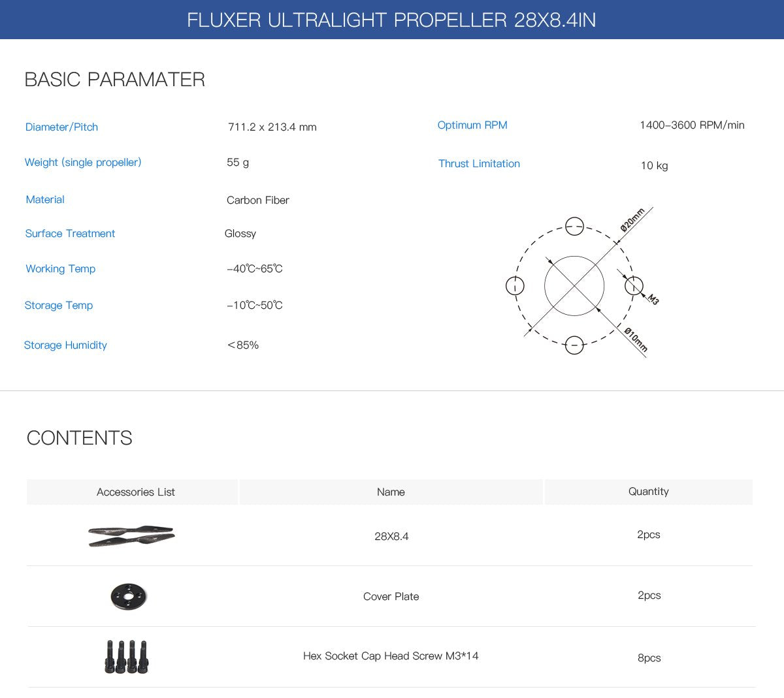
Task: Click the Quantity column header
Action: pos(648,491)
